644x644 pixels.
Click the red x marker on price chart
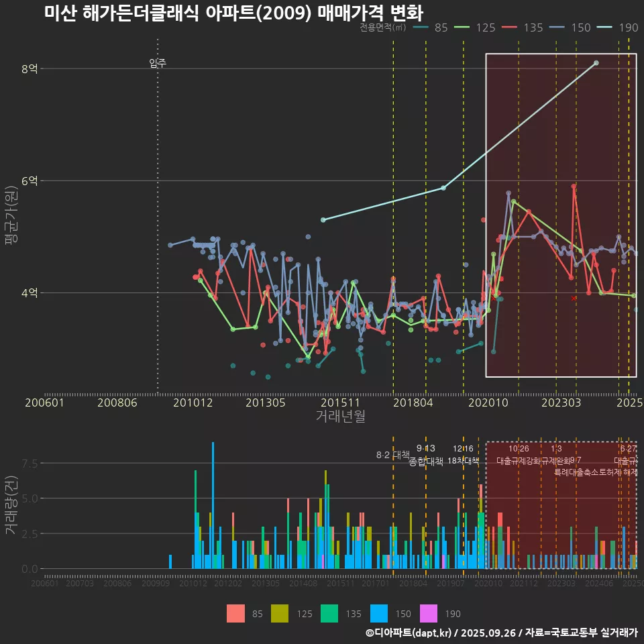pyautogui.click(x=574, y=299)
